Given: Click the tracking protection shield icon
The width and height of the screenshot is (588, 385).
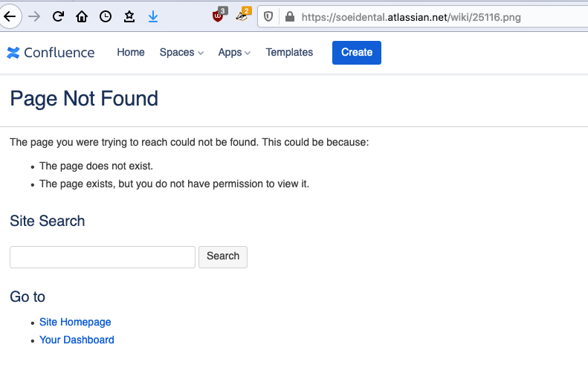Looking at the screenshot, I should (268, 17).
